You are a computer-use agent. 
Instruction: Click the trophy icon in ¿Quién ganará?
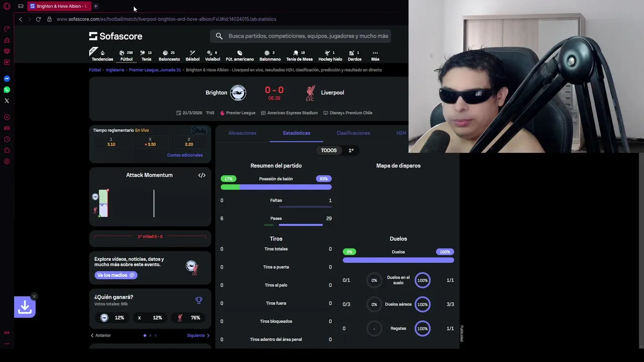[199, 300]
